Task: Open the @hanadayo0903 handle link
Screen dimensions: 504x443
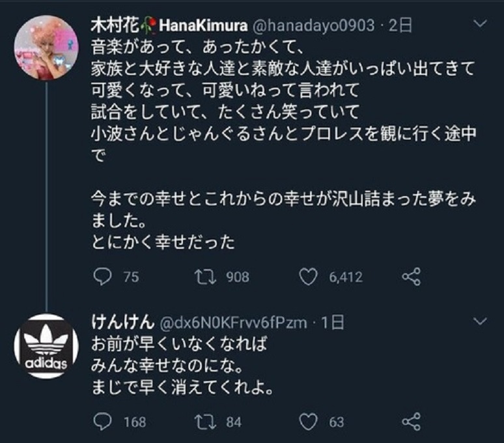Action: [311, 25]
